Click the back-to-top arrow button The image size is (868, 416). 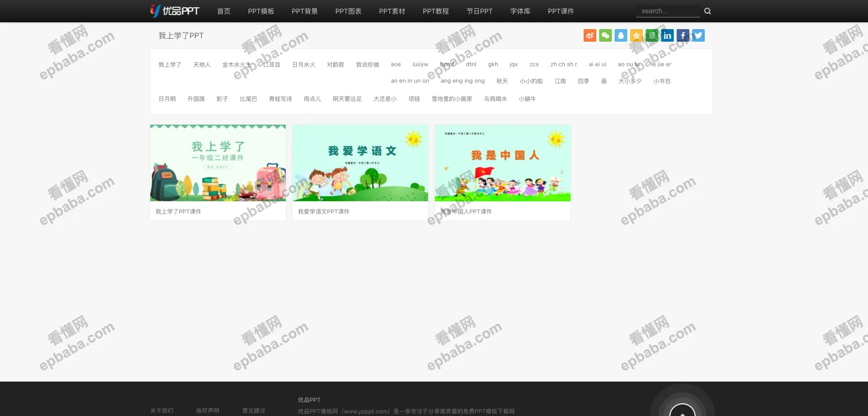[682, 410]
